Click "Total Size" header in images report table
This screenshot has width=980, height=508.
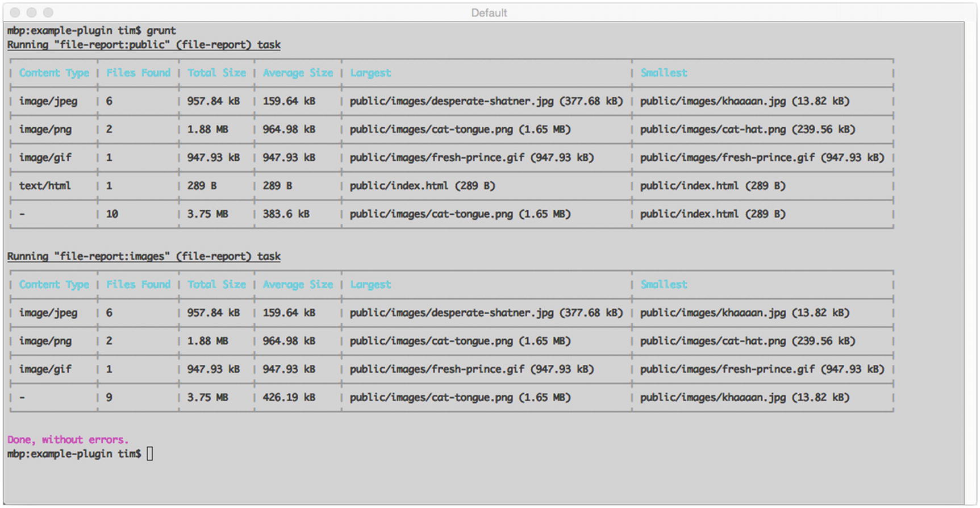(216, 285)
